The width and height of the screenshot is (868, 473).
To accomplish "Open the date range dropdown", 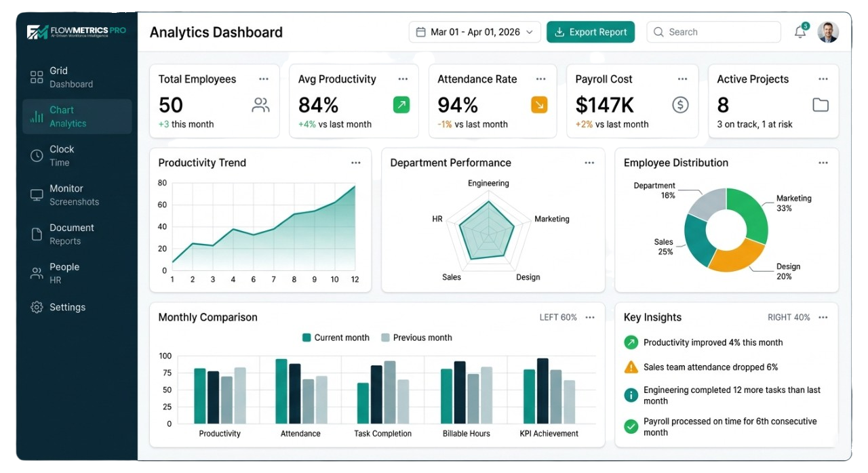I will pos(475,32).
